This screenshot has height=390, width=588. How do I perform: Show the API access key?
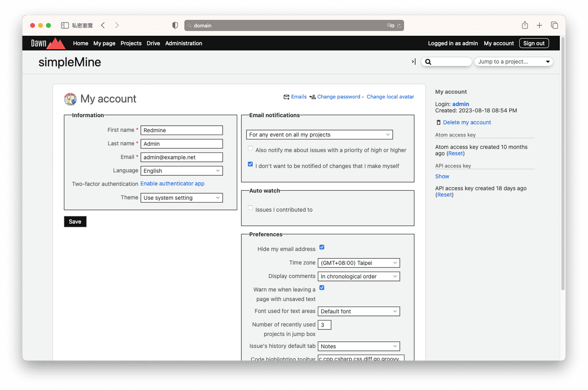click(x=442, y=176)
